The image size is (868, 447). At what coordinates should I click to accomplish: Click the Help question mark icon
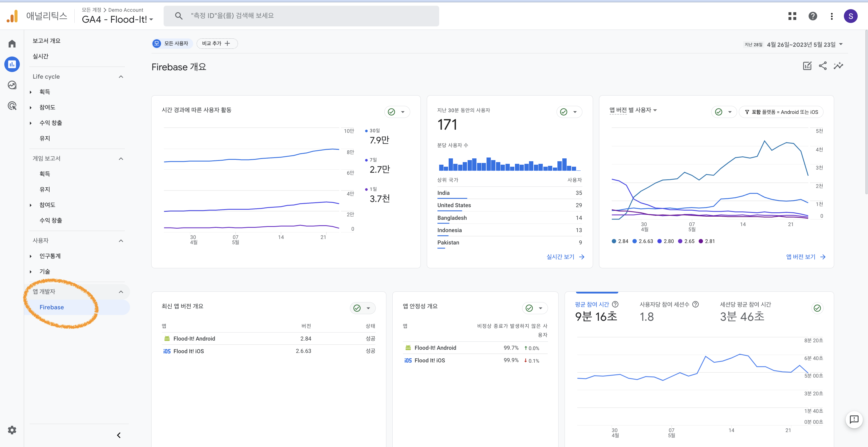pyautogui.click(x=813, y=16)
